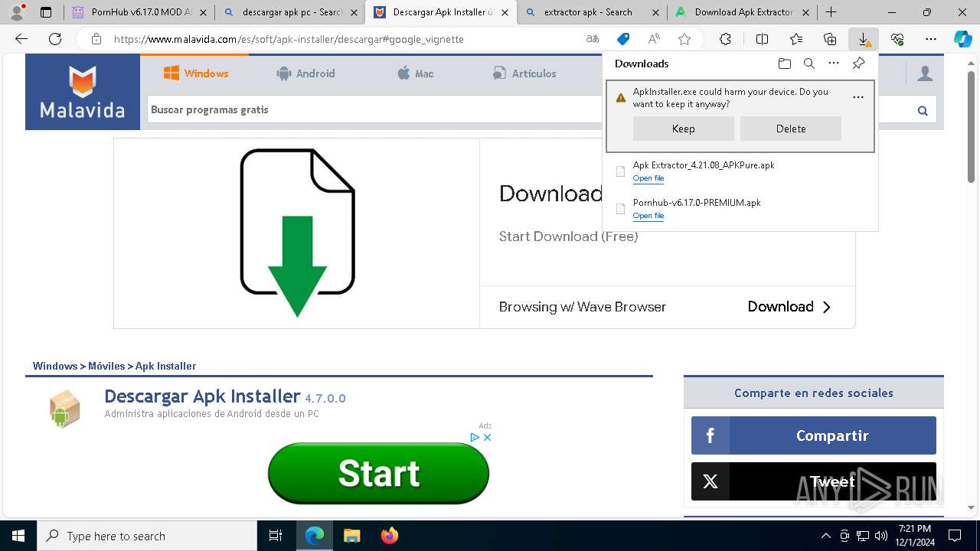This screenshot has height=551, width=980.
Task: Refresh the current page
Action: click(55, 39)
